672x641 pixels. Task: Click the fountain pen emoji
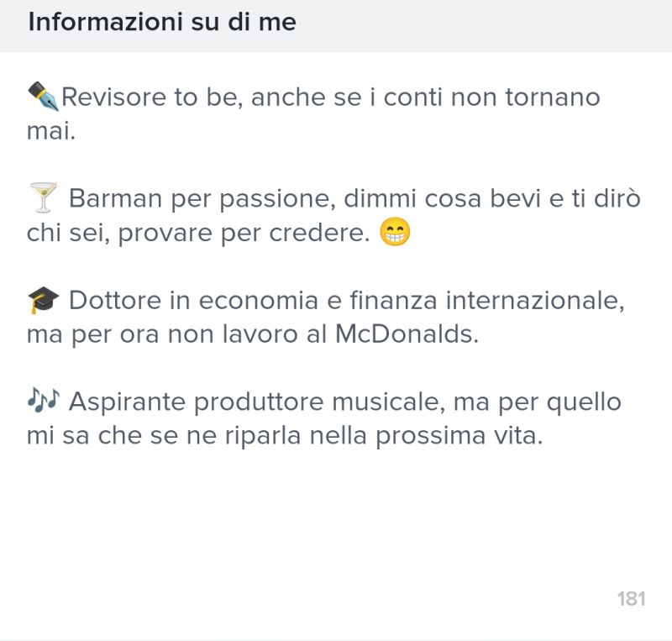43,97
